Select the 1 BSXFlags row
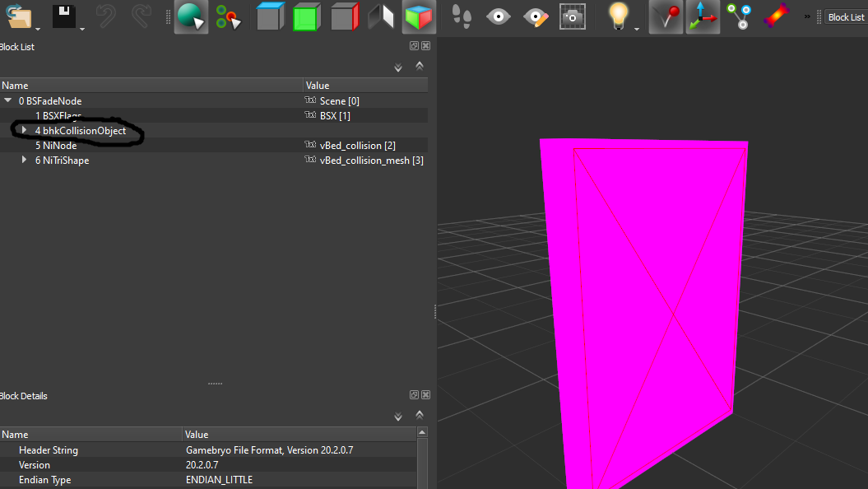The width and height of the screenshot is (868, 489). click(214, 116)
